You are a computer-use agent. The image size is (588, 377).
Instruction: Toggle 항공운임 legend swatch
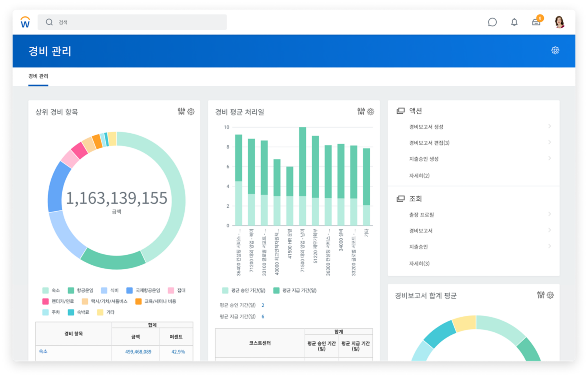pyautogui.click(x=71, y=290)
